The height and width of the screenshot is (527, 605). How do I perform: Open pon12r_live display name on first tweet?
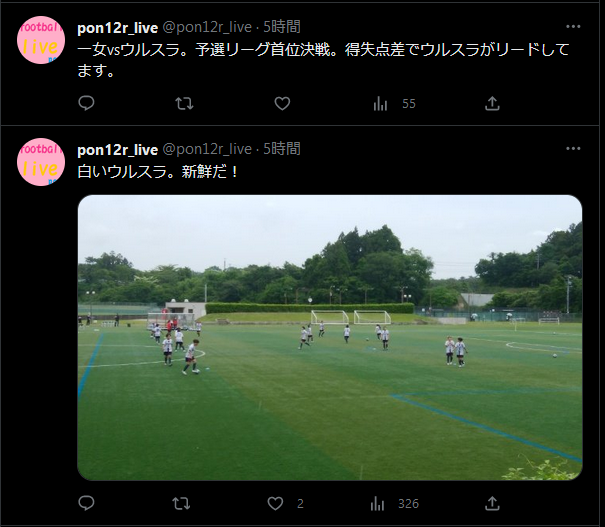point(118,28)
